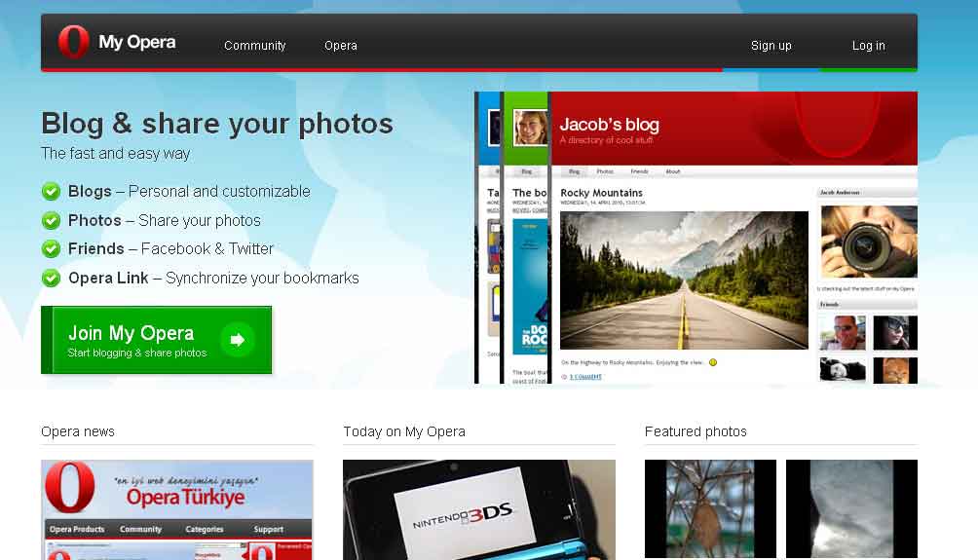Click the Rocky Mountains post title
Viewport: 978px width, 560px height.
point(601,193)
